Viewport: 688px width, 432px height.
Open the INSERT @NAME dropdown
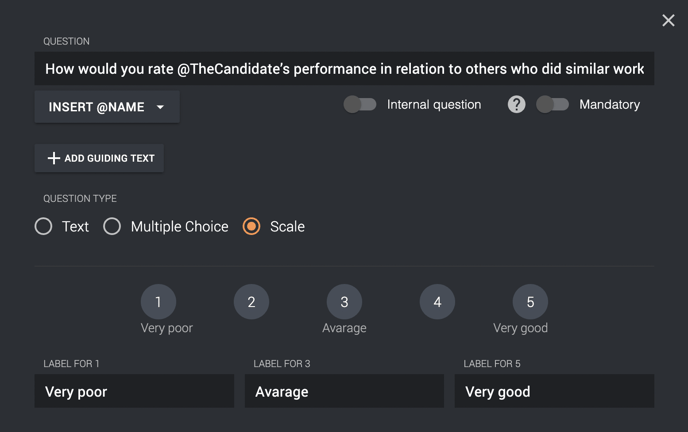point(107,107)
